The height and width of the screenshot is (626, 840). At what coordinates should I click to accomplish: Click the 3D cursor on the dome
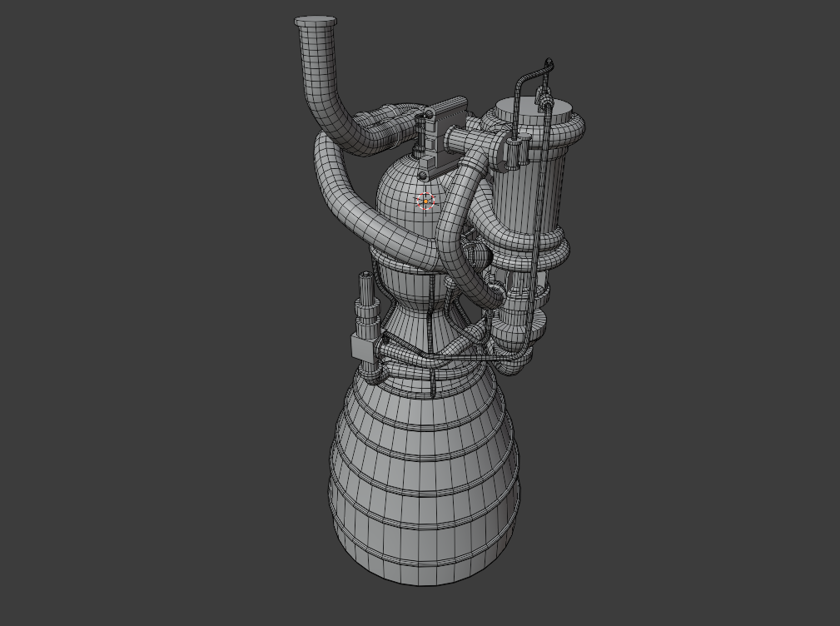point(425,201)
